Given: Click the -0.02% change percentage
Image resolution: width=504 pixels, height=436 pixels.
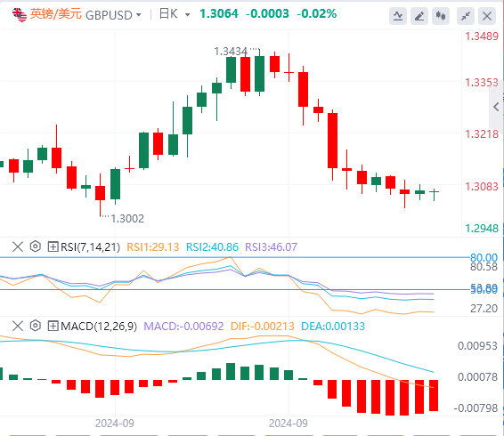Looking at the screenshot, I should (x=317, y=14).
